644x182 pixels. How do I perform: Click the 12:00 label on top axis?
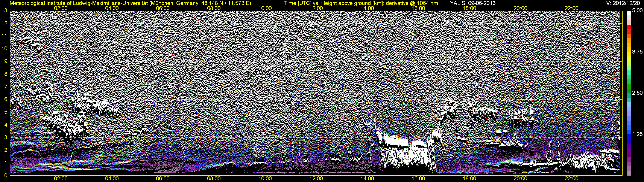point(316,8)
